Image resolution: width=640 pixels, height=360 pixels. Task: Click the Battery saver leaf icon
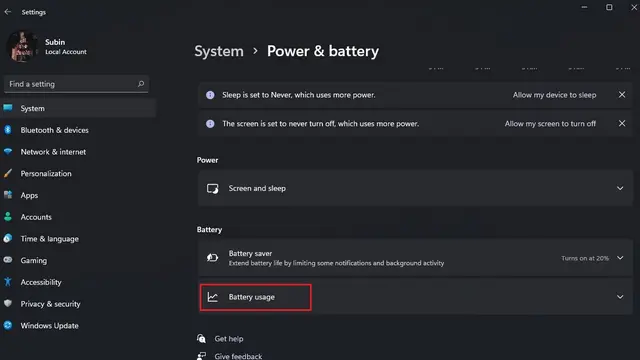pos(213,258)
